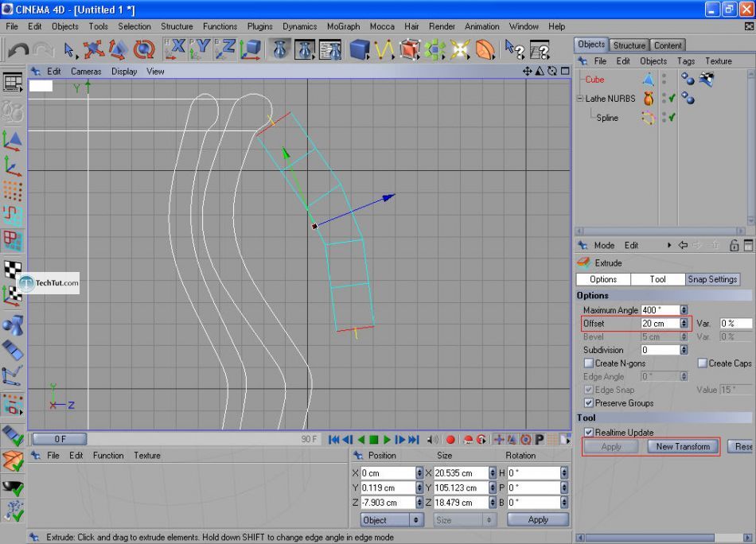This screenshot has width=756, height=544.
Task: Click Rotation B stepper arrows
Action: pos(563,503)
